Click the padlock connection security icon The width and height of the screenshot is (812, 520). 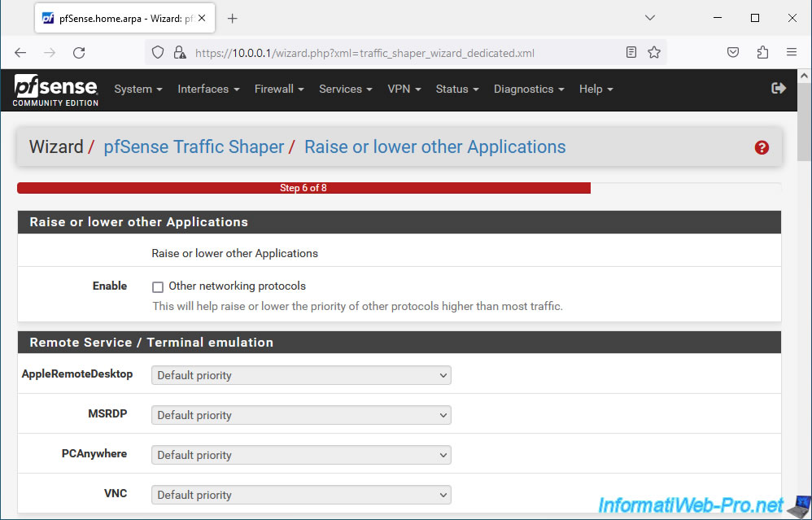(180, 52)
